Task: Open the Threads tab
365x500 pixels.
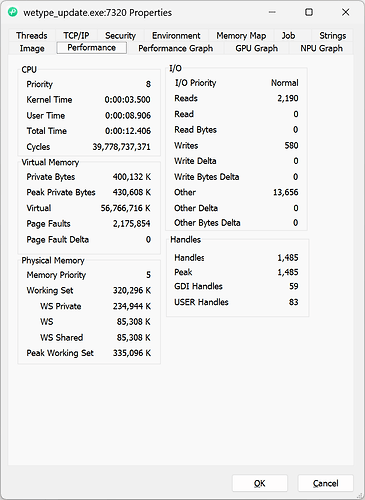Action: (x=32, y=35)
